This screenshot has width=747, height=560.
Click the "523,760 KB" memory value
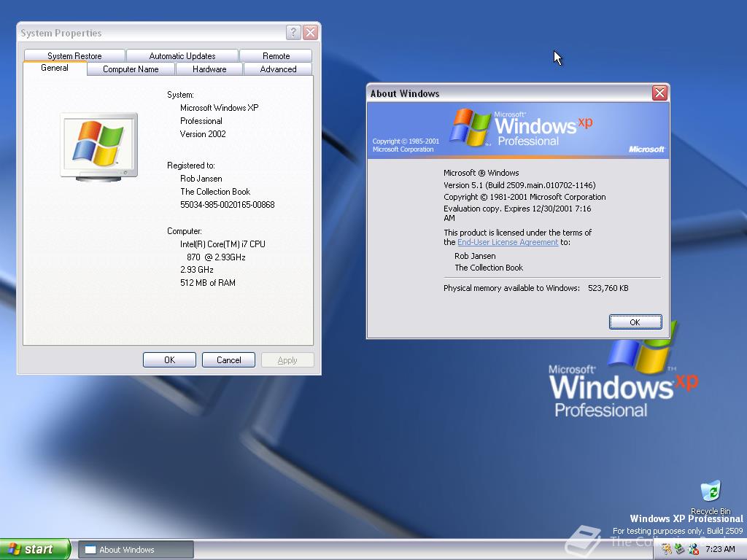pos(608,288)
